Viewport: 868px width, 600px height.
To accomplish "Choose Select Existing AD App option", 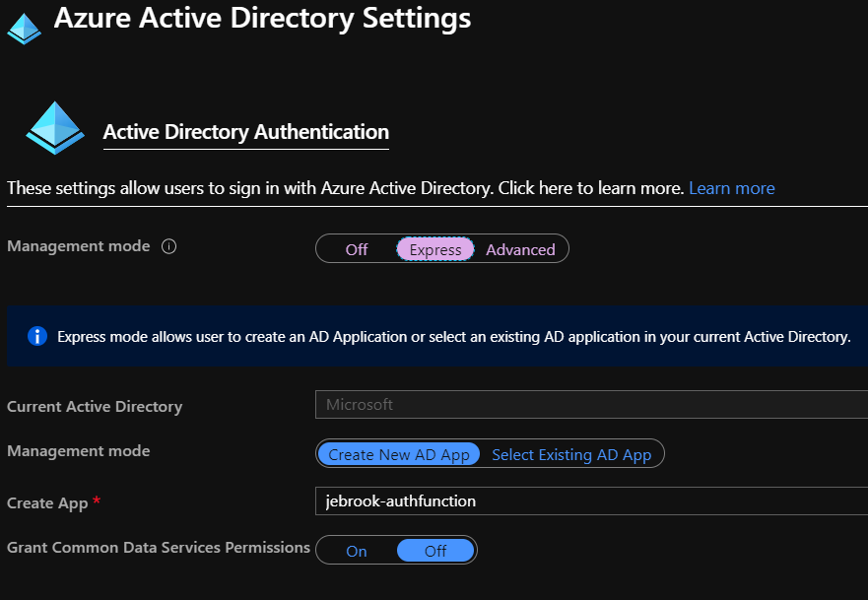I will (571, 454).
